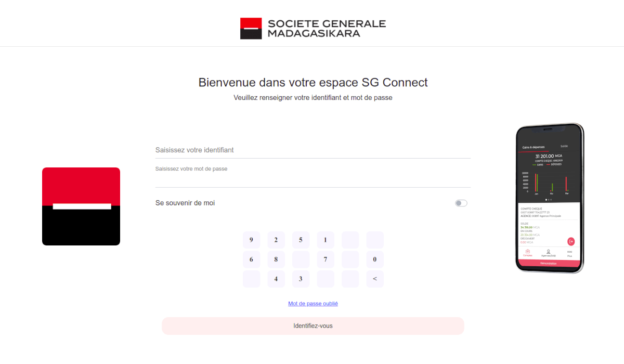Open the Mot de passe oublié link

click(313, 303)
